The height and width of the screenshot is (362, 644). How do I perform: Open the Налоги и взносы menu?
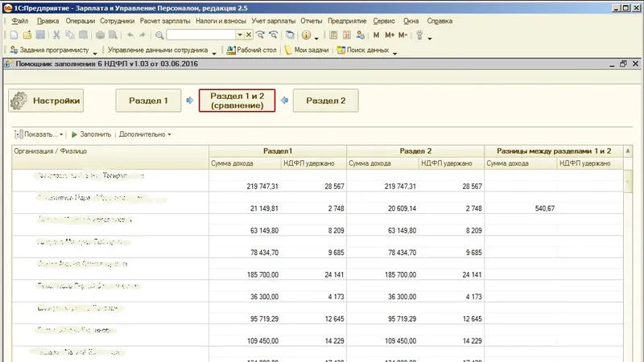[x=221, y=21]
